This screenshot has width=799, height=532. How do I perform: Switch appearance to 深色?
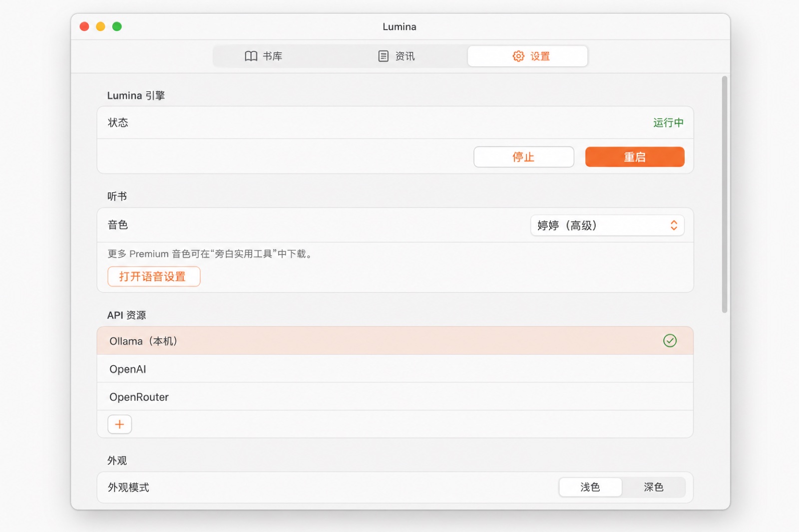pos(653,487)
